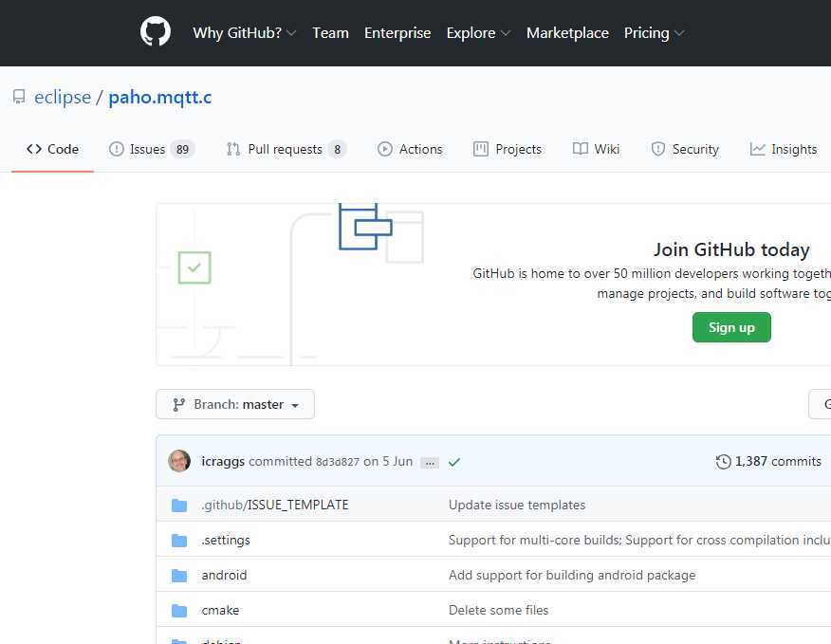Open the Actions tab
831x644 pixels.
pyautogui.click(x=410, y=150)
